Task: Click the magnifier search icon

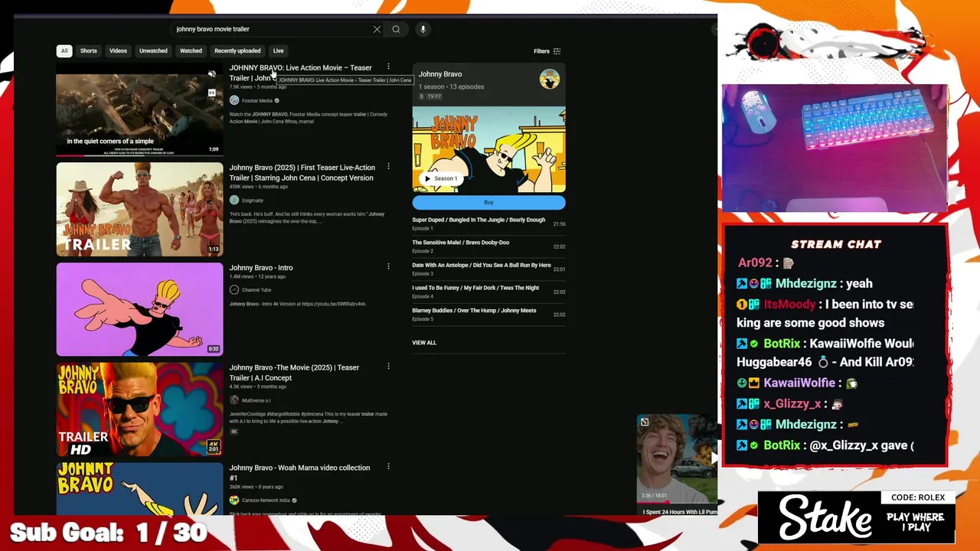Action: (396, 29)
